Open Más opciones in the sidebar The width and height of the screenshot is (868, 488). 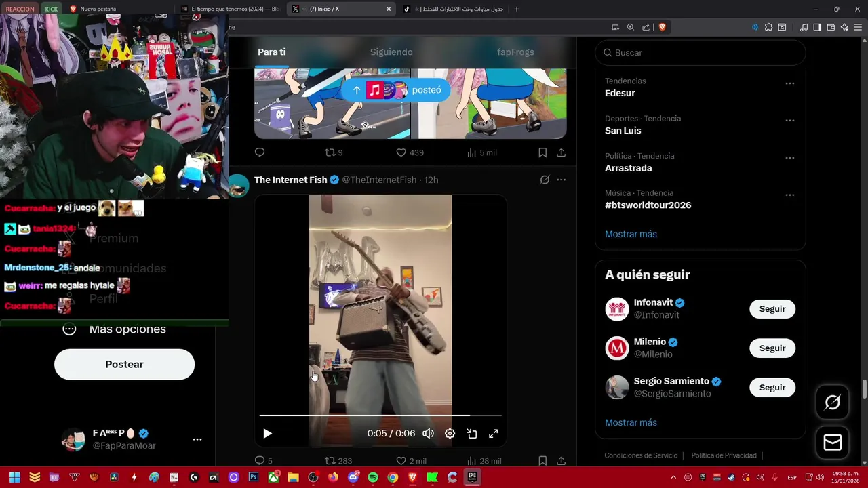click(114, 329)
